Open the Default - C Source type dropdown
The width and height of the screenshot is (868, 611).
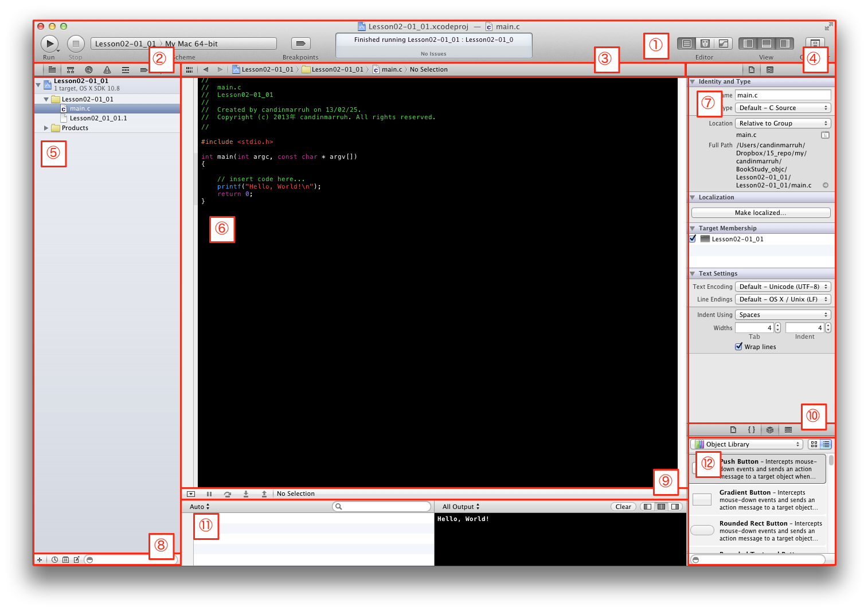(x=783, y=108)
